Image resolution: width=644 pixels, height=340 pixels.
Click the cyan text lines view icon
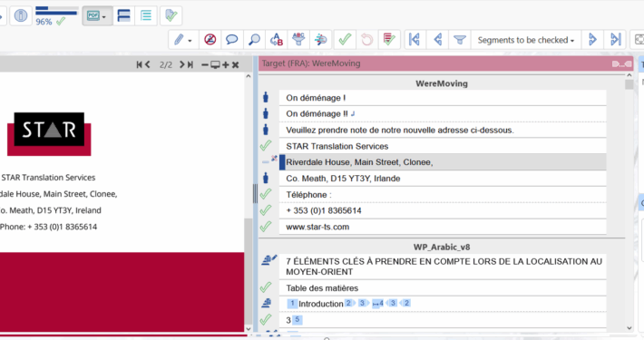(146, 15)
